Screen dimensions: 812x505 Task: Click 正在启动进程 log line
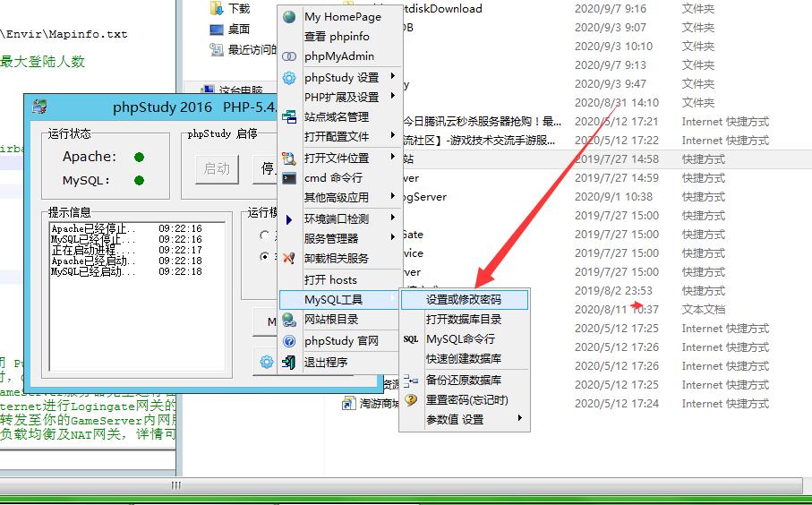[x=126, y=250]
